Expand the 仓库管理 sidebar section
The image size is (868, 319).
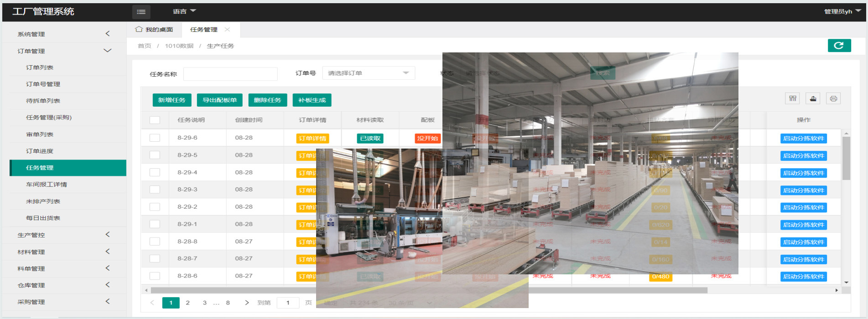coord(64,285)
